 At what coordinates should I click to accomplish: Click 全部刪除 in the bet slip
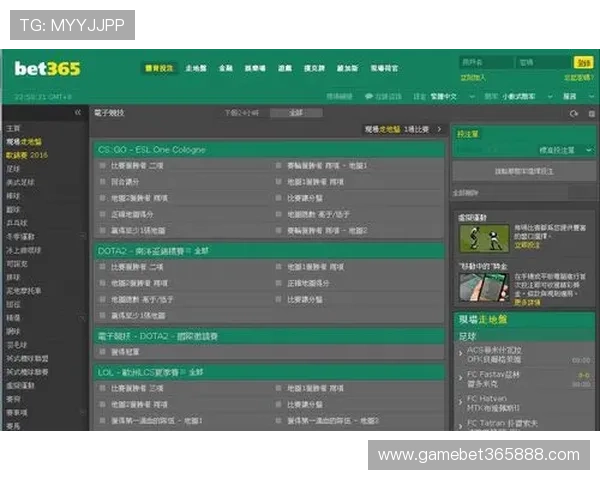[x=465, y=193]
